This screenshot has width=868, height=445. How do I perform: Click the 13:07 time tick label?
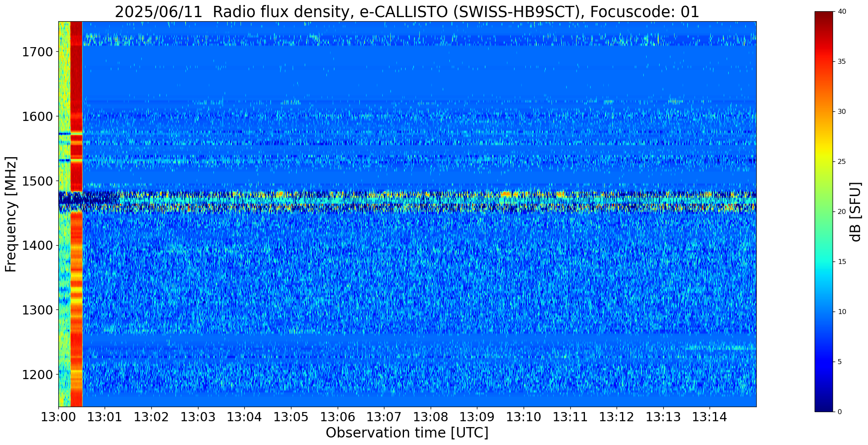click(384, 417)
